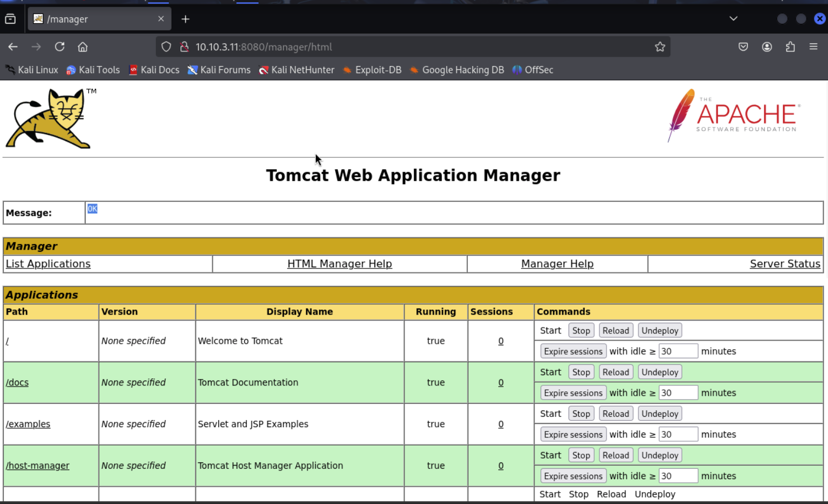Open the Kali Linux bookmark
828x504 pixels.
point(32,70)
